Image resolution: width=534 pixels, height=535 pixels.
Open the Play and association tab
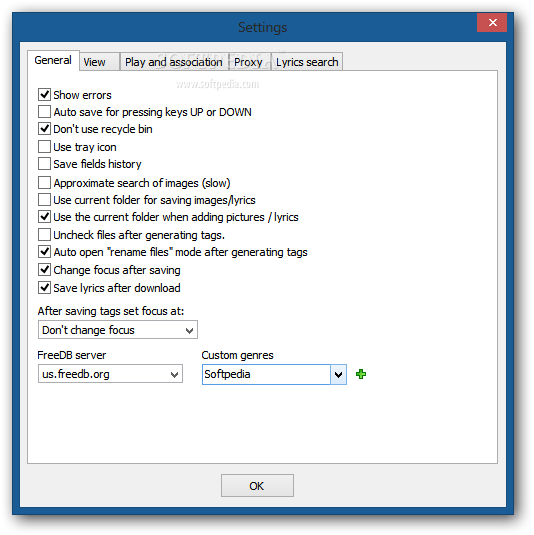point(174,62)
